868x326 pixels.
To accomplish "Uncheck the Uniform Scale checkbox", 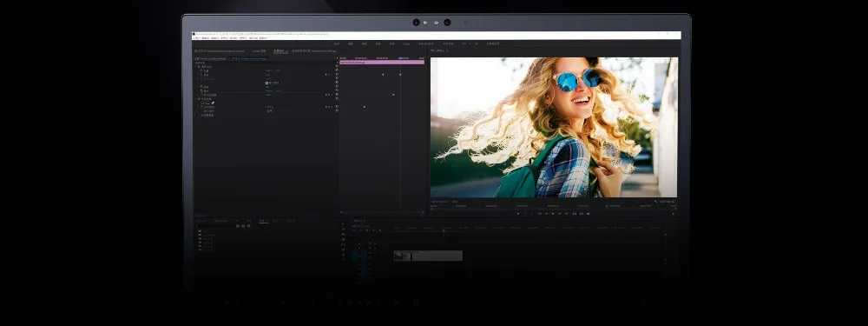I will 266,83.
